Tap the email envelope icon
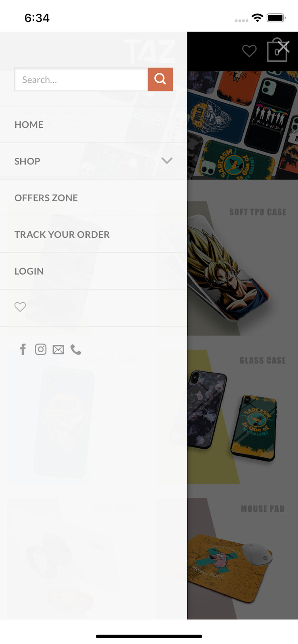298x644 pixels. pyautogui.click(x=58, y=350)
